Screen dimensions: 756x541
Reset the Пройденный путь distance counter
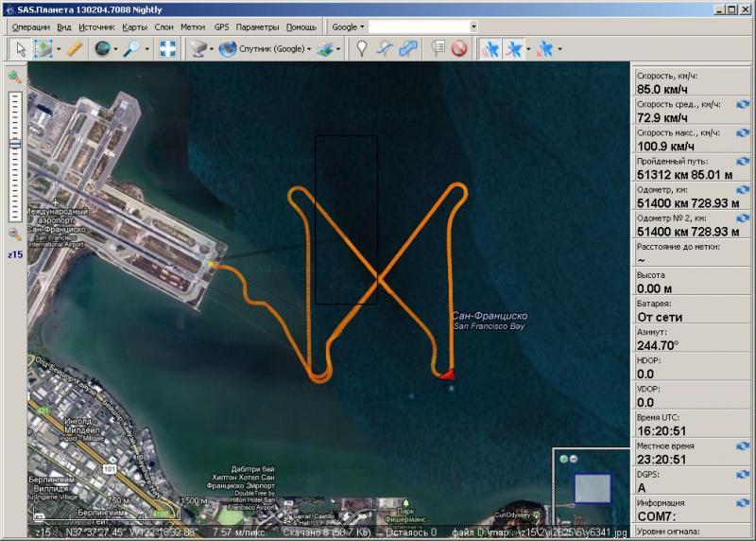[743, 161]
